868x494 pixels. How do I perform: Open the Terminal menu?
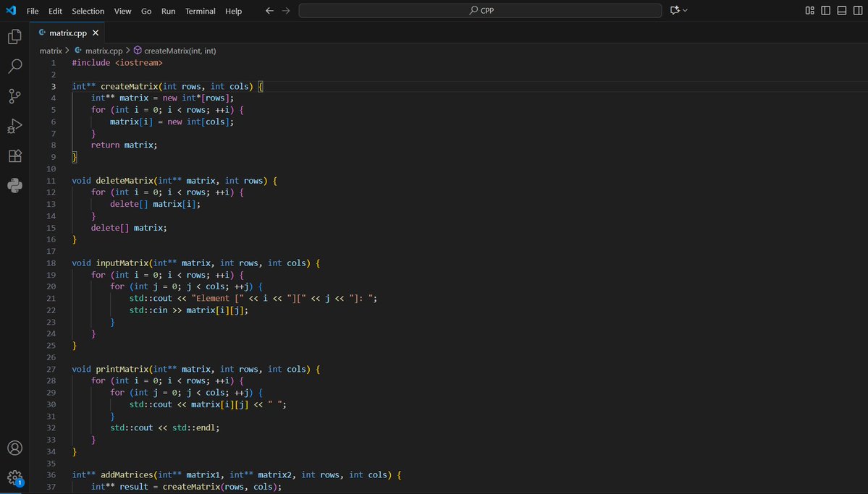tap(201, 11)
